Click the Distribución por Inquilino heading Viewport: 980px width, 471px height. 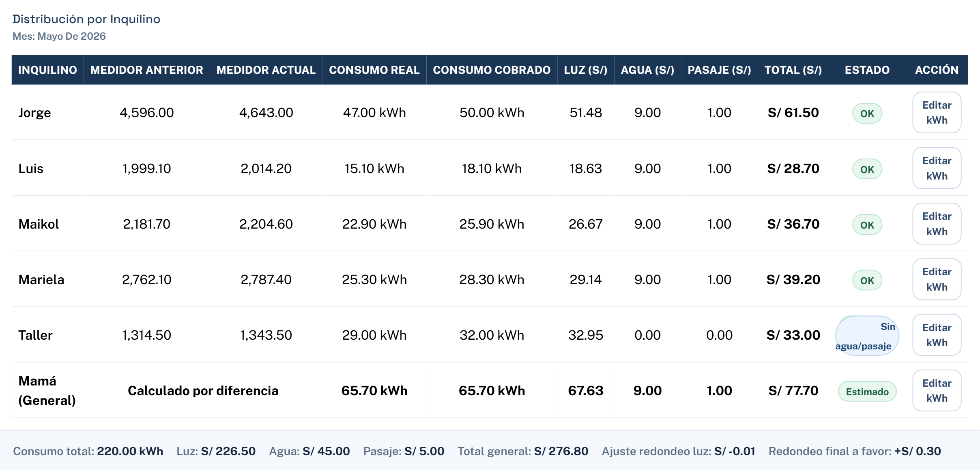click(x=86, y=19)
